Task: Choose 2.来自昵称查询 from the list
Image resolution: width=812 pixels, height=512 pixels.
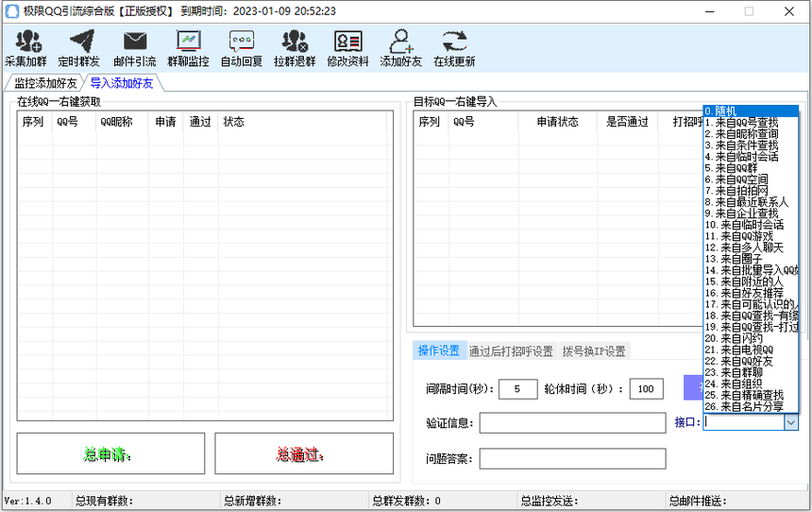Action: click(x=751, y=134)
